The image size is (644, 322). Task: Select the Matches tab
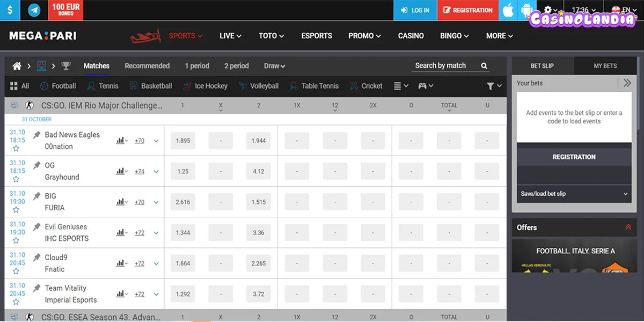97,66
